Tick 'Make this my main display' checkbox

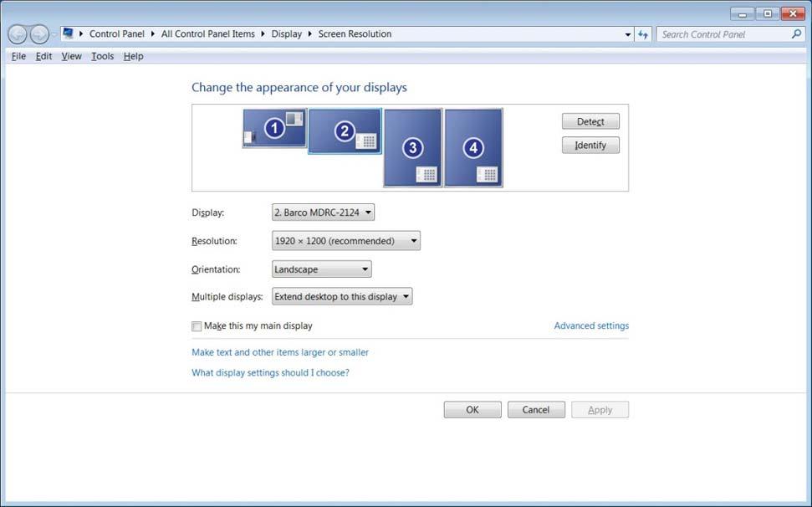pos(197,326)
